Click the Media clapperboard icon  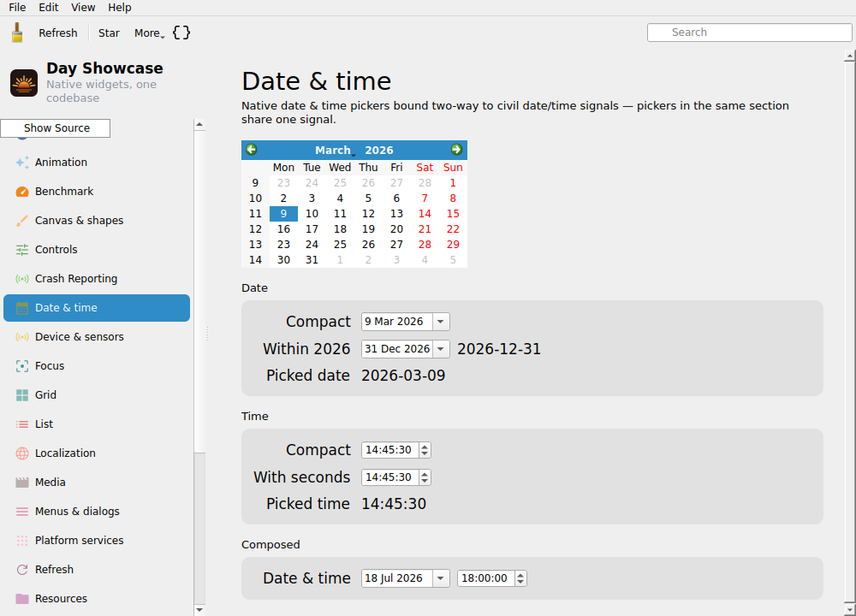[22, 483]
